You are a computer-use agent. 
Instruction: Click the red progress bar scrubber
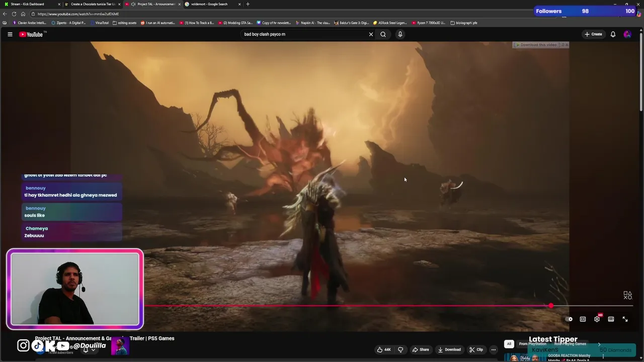click(x=551, y=306)
